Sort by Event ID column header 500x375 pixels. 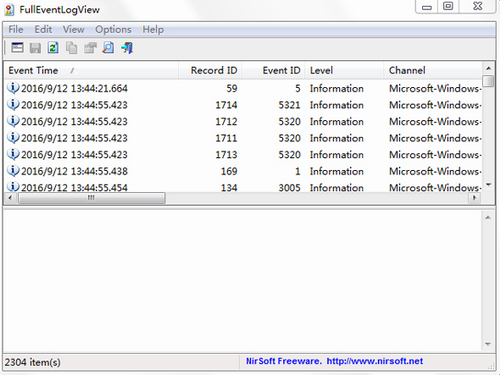(x=273, y=70)
